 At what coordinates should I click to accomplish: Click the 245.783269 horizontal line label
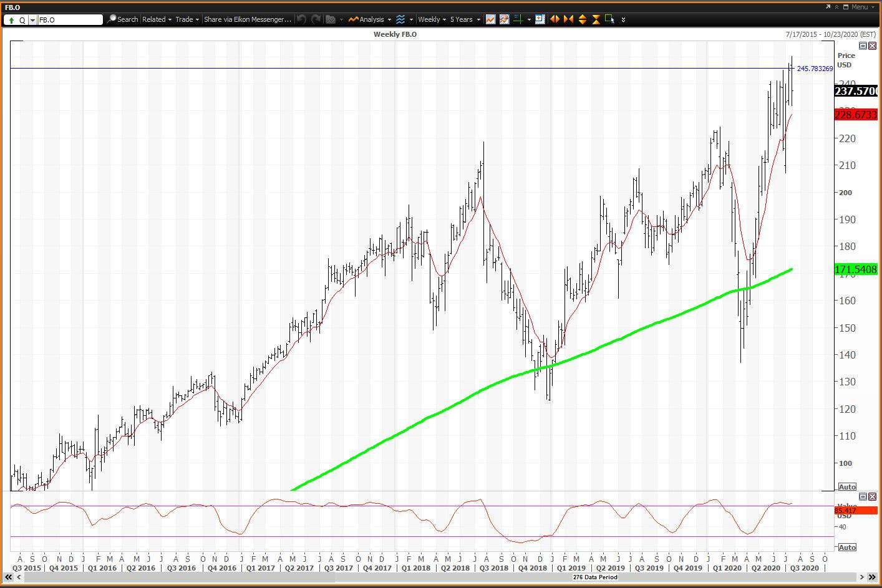pos(815,69)
